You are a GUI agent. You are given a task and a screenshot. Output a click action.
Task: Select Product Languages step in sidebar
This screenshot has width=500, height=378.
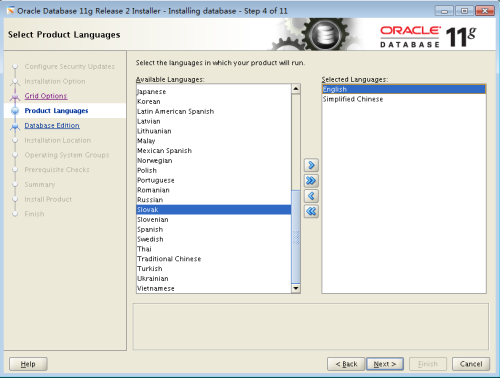coord(56,111)
